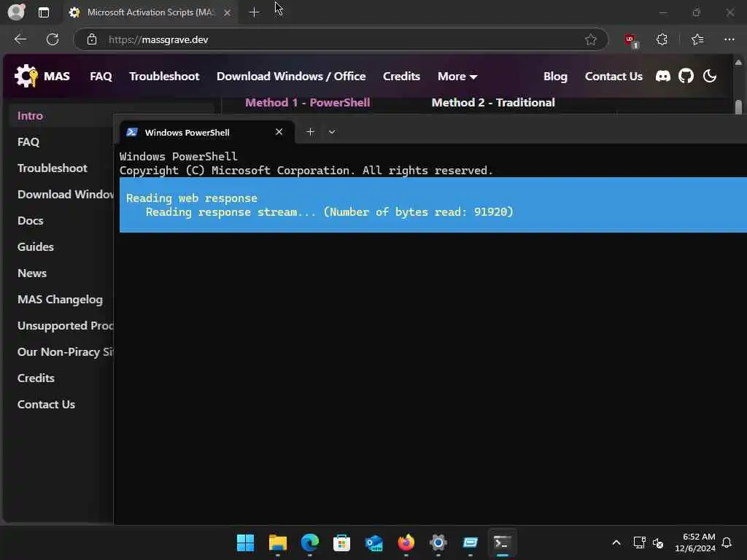
Task: View site information lock icon
Action: pyautogui.click(x=92, y=39)
